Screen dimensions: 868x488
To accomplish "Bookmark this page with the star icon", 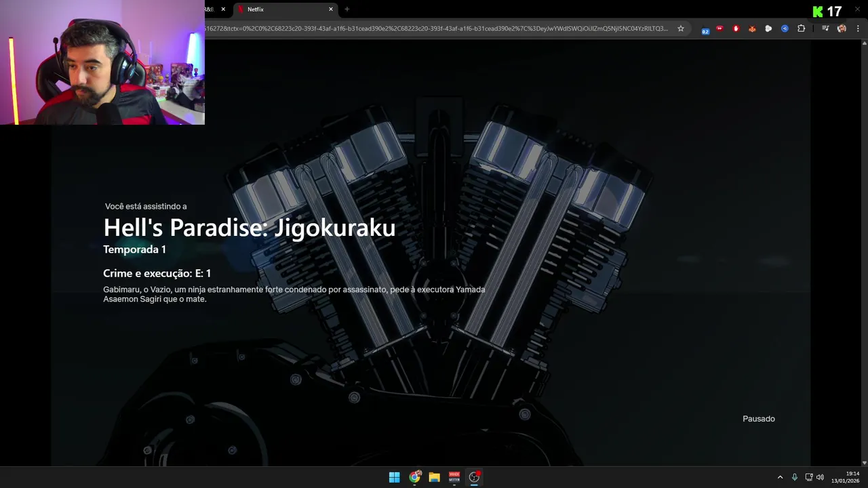I will coord(681,28).
